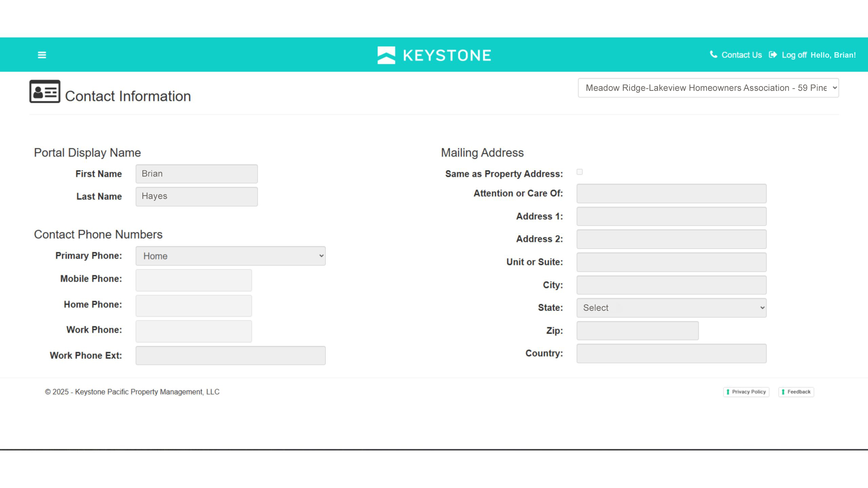Click into the Zip field
This screenshot has width=868, height=488.
637,331
